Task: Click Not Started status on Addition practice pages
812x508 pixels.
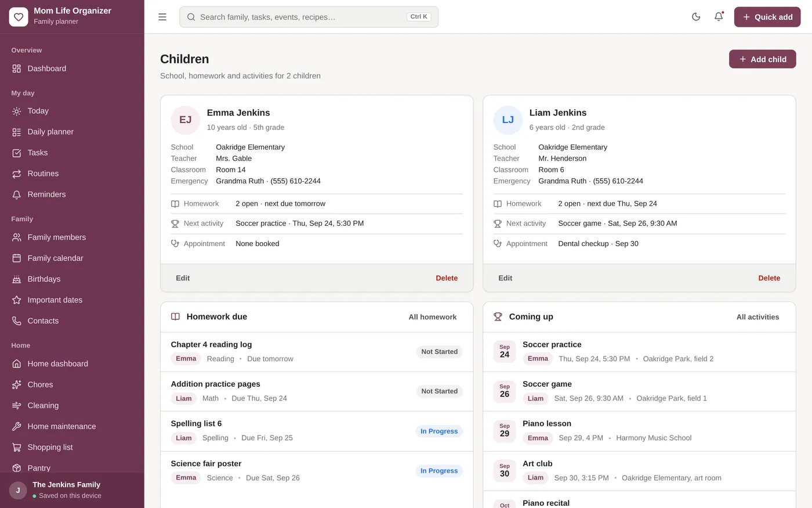Action: (439, 391)
